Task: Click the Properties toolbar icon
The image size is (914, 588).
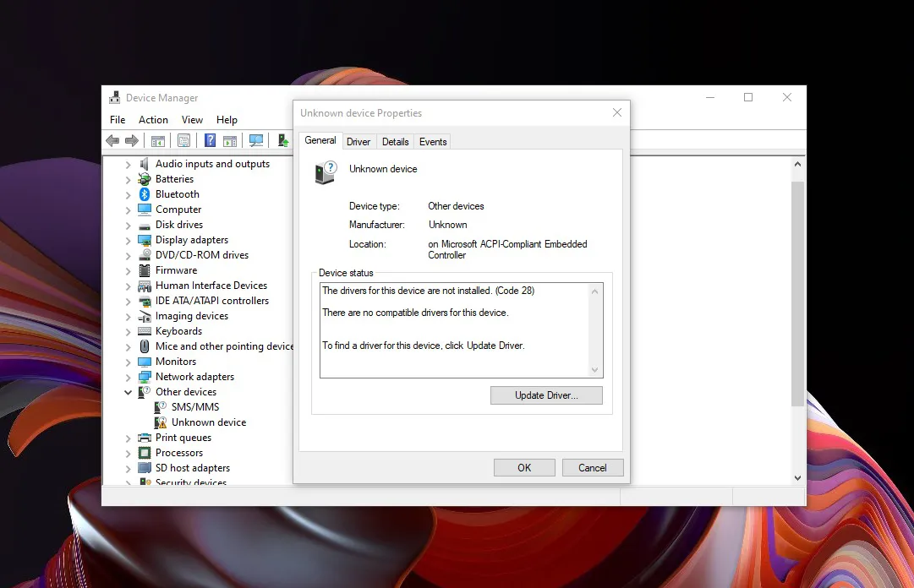Action: [x=183, y=140]
